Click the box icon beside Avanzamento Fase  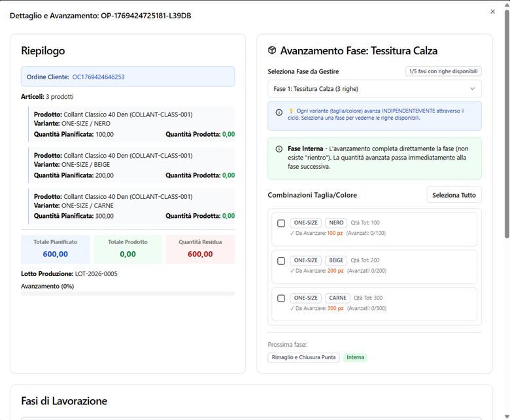coord(272,50)
